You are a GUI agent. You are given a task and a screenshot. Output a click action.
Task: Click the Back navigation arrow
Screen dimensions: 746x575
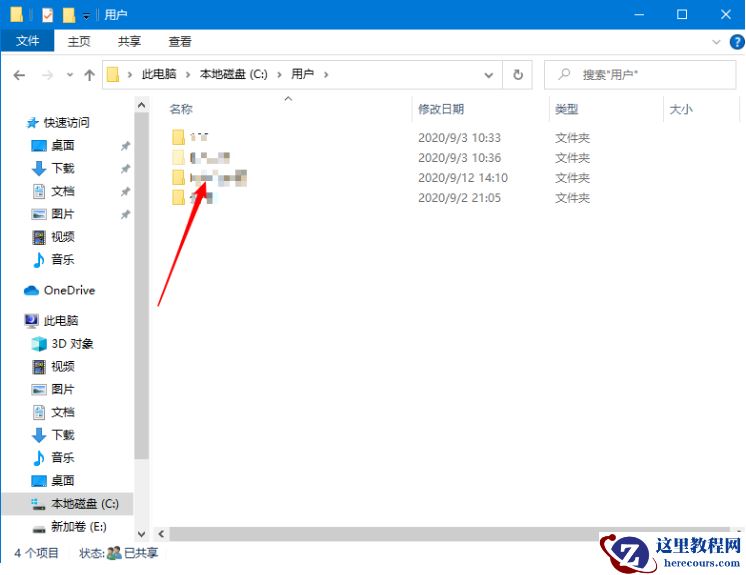pos(19,75)
